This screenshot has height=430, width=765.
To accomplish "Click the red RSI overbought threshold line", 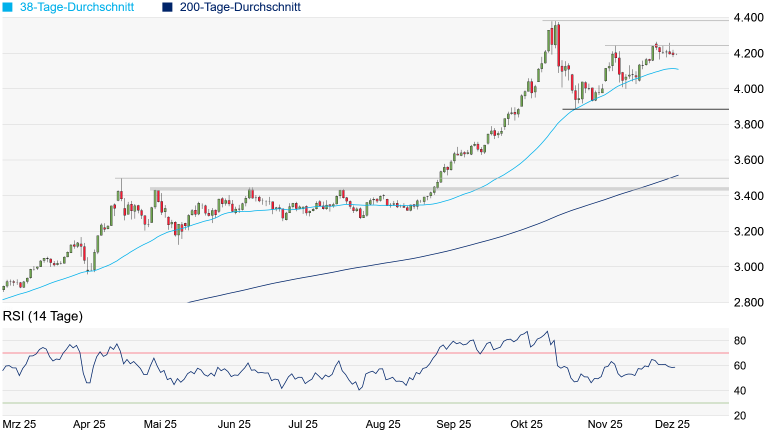I will point(300,353).
